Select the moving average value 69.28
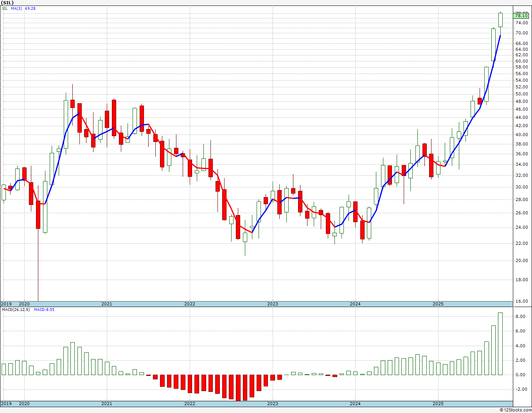Image resolution: width=532 pixels, height=413 pixels. click(x=30, y=8)
